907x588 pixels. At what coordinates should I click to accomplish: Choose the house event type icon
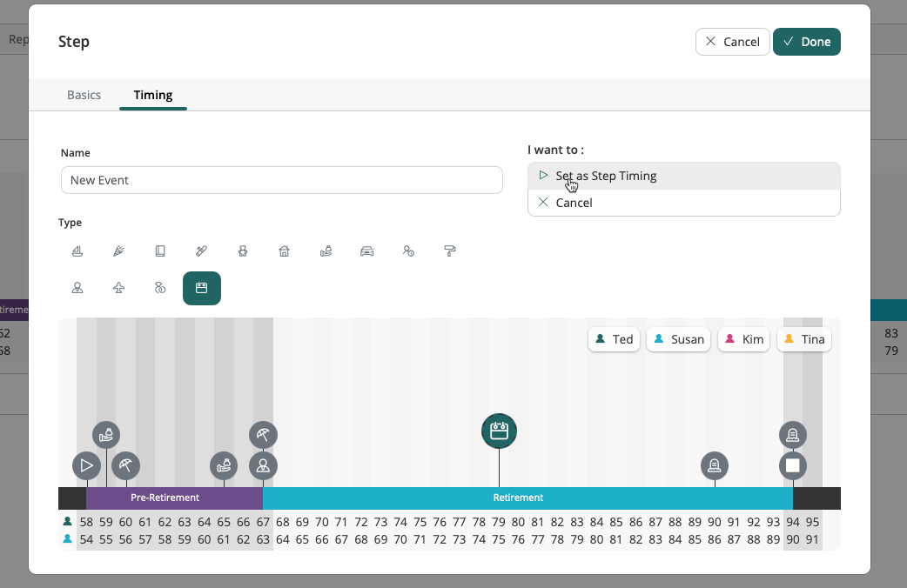284,251
